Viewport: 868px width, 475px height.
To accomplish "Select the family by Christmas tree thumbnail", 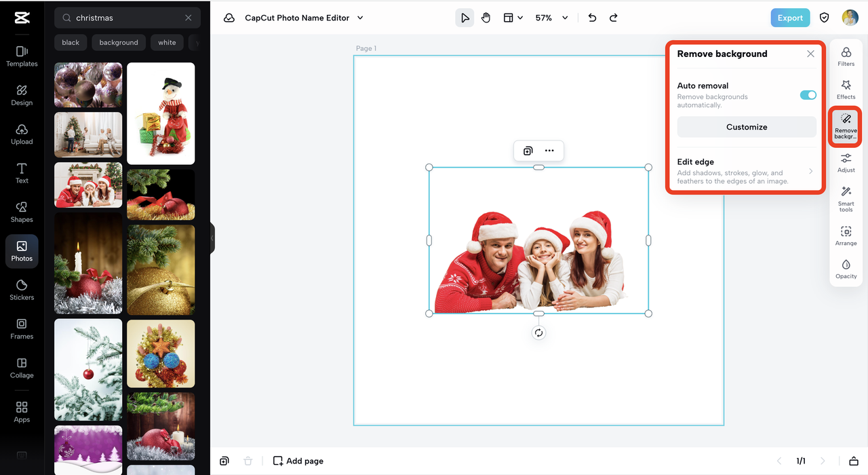I will (x=88, y=135).
